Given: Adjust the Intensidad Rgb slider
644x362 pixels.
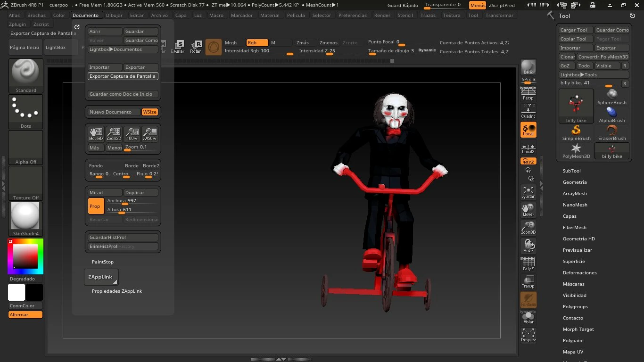Looking at the screenshot, I should pyautogui.click(x=259, y=51).
